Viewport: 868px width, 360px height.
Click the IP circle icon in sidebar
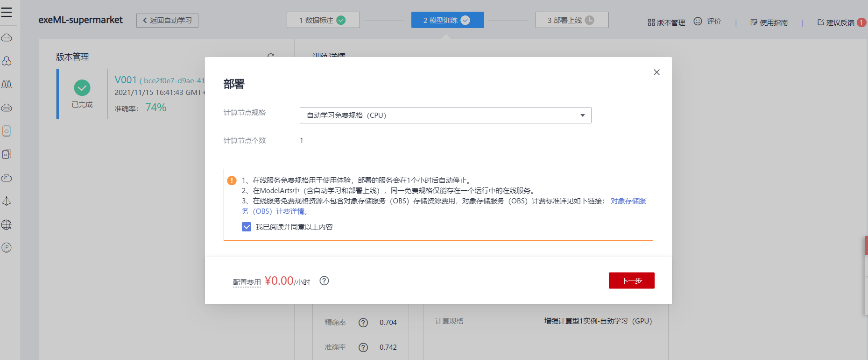pyautogui.click(x=7, y=247)
